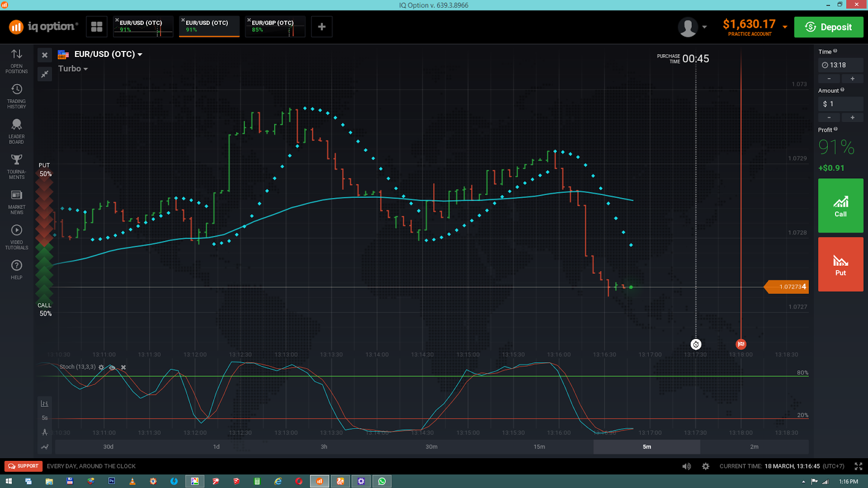Launch Internet Explorer from taskbar
The height and width of the screenshot is (488, 868).
(x=278, y=481)
